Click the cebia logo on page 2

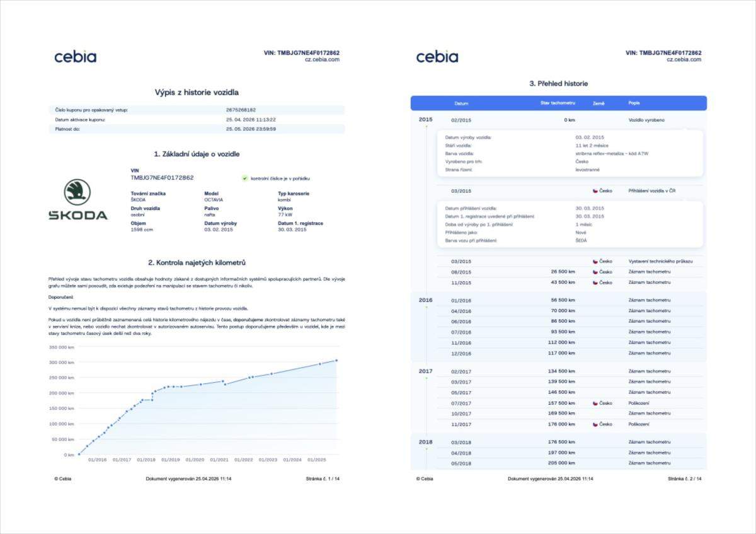pyautogui.click(x=437, y=57)
